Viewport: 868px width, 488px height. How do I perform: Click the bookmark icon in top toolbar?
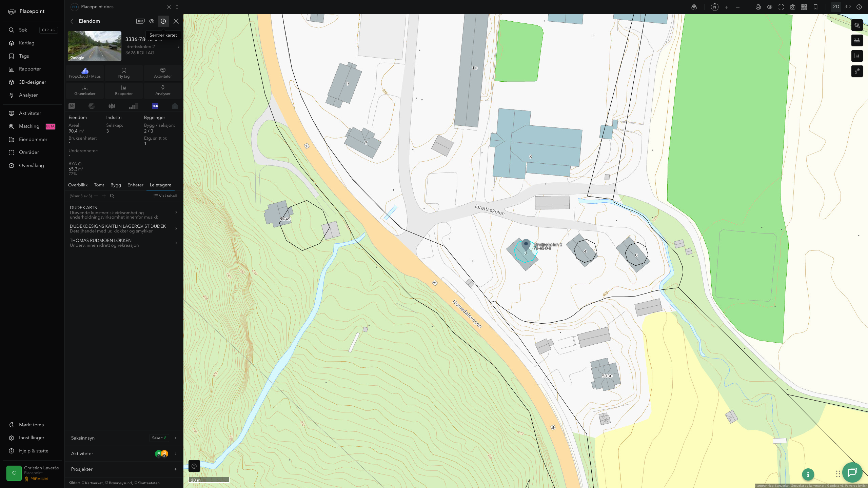coord(815,7)
